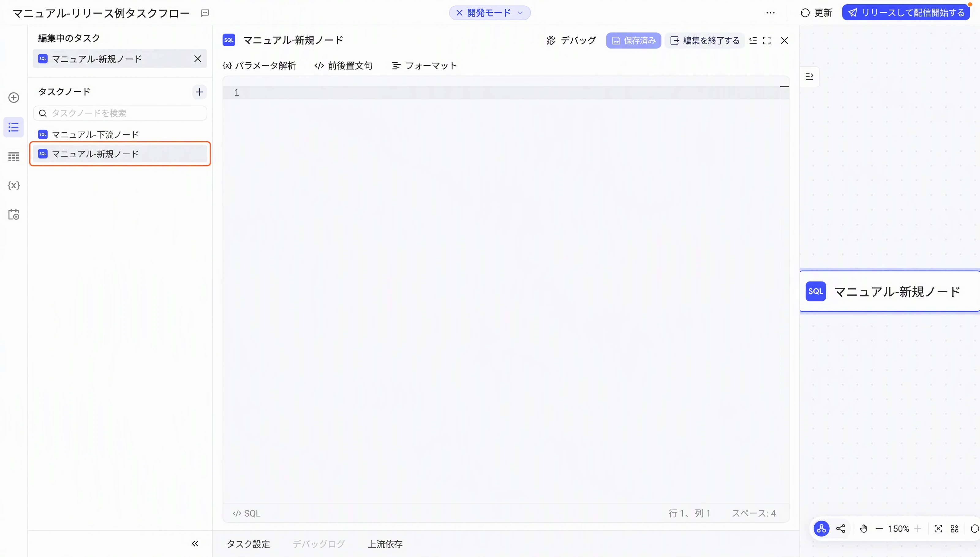Zoom out canvas with minus icon
The height and width of the screenshot is (557, 980).
pyautogui.click(x=879, y=529)
